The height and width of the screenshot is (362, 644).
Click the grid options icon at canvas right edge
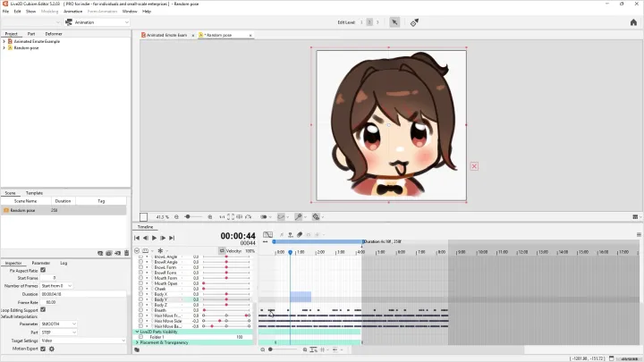point(635,216)
